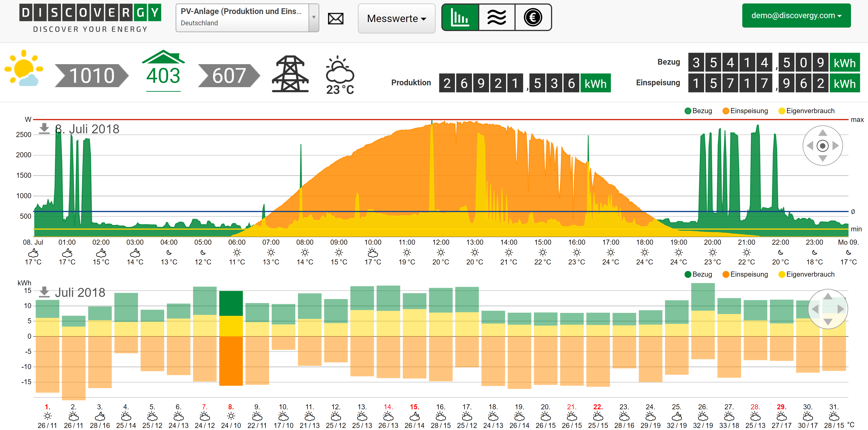Switch to bar chart view
The image size is (868, 430).
click(x=461, y=17)
